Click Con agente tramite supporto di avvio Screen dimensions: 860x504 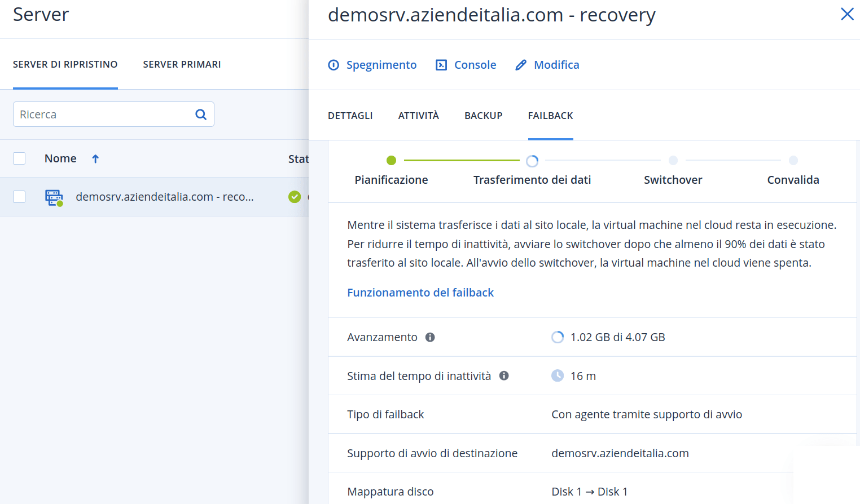pyautogui.click(x=647, y=414)
